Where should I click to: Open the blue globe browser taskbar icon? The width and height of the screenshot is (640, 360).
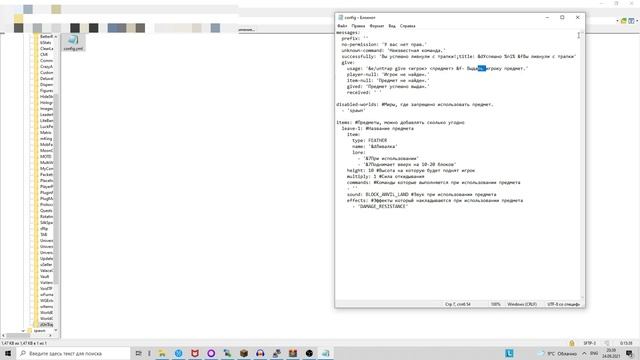178,353
